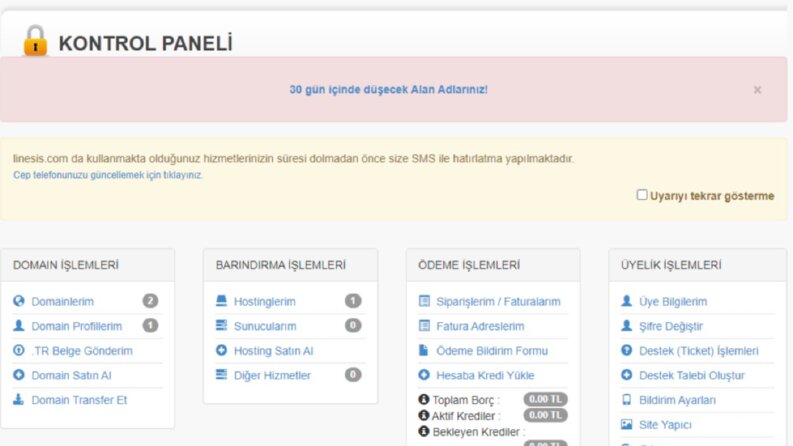Click the 0.00 TL badge for Aktif Krediler
This screenshot has width=793, height=446.
(545, 415)
